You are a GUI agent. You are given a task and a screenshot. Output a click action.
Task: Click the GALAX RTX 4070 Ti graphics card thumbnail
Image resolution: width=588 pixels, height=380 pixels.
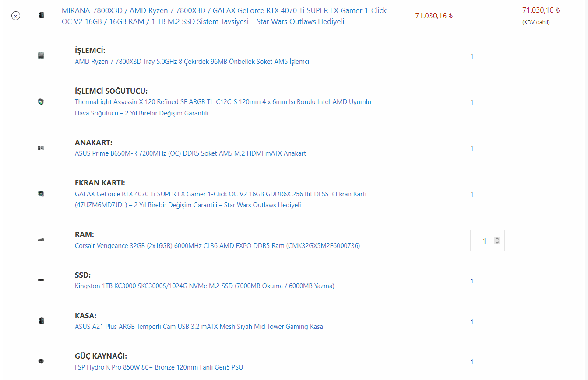pos(41,194)
